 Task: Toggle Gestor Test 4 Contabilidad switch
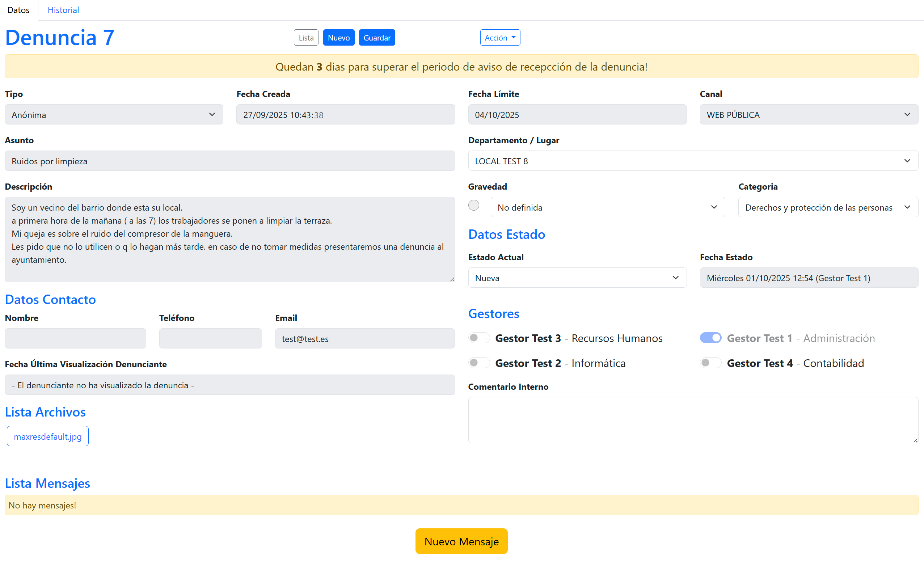click(x=710, y=363)
